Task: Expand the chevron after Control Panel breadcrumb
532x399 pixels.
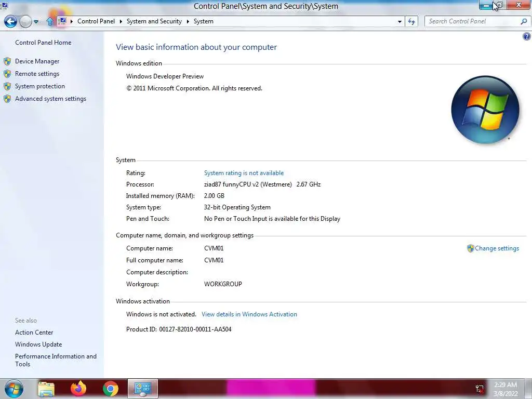Action: point(121,21)
